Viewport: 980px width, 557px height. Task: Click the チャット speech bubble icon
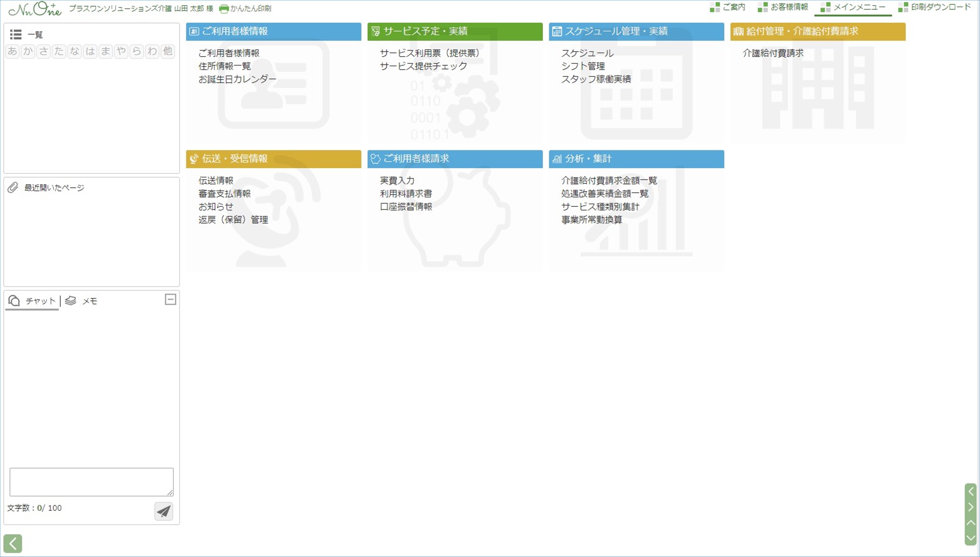click(14, 301)
